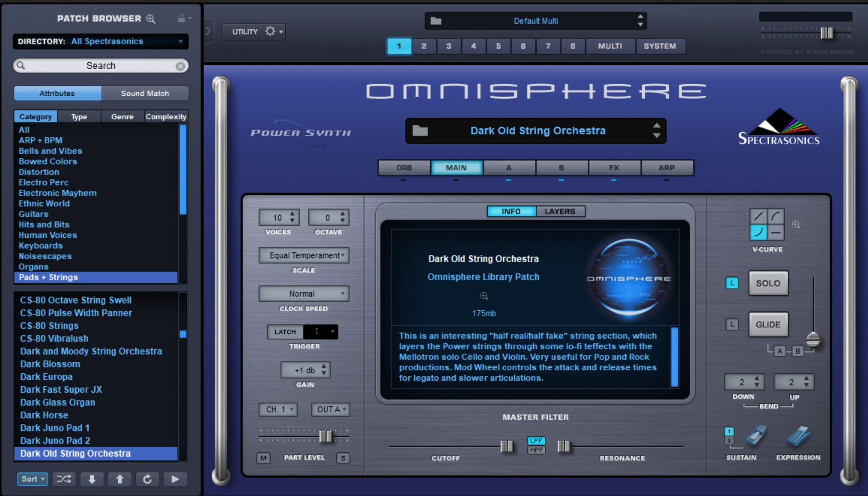Open OUT A output dropdown
Screen dimensions: 868x496
click(330, 409)
